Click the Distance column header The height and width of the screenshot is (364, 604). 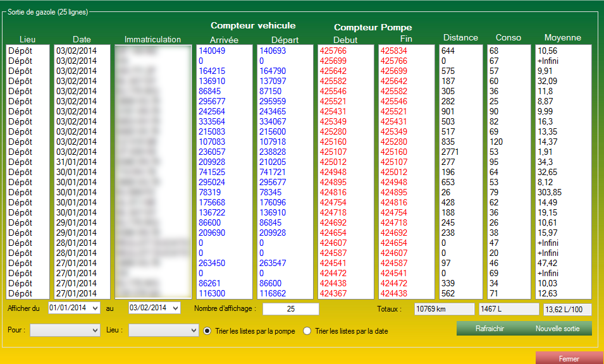click(460, 38)
